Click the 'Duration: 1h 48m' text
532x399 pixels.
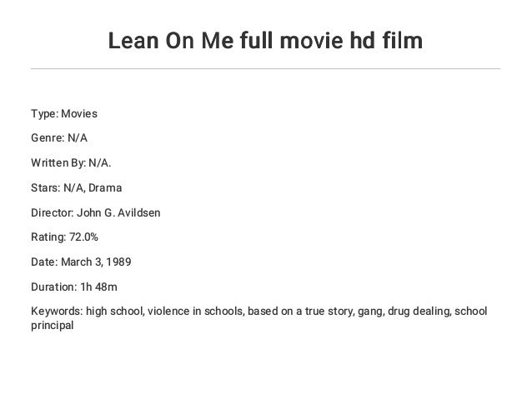coord(74,286)
